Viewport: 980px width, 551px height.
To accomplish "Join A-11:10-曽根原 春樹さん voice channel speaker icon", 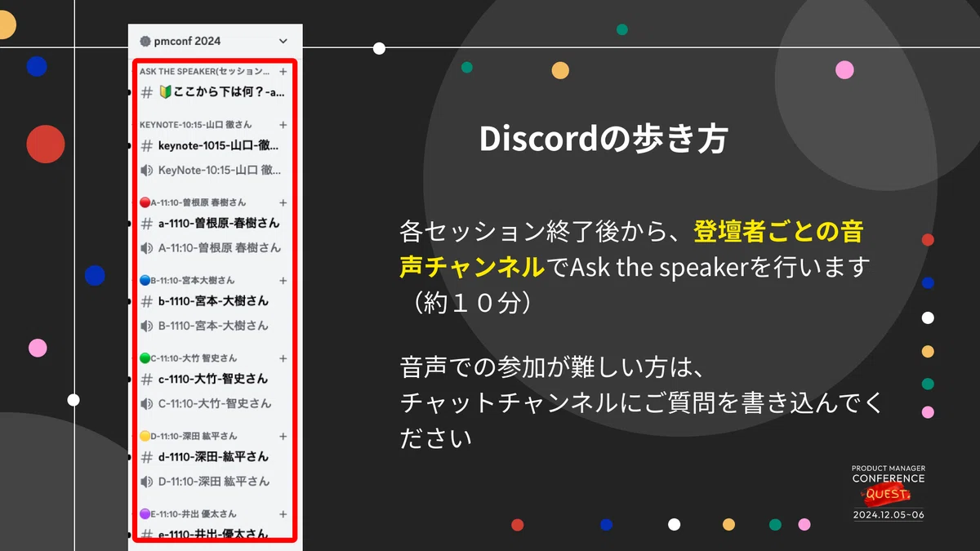I will coord(147,248).
